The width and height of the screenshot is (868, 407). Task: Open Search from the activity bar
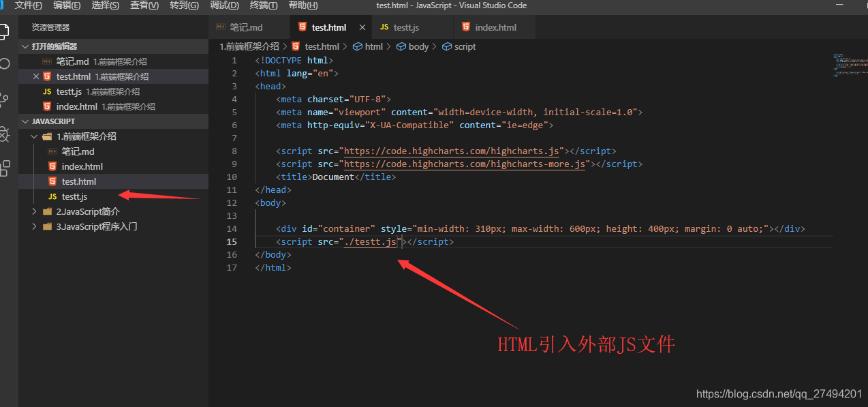tap(4, 64)
